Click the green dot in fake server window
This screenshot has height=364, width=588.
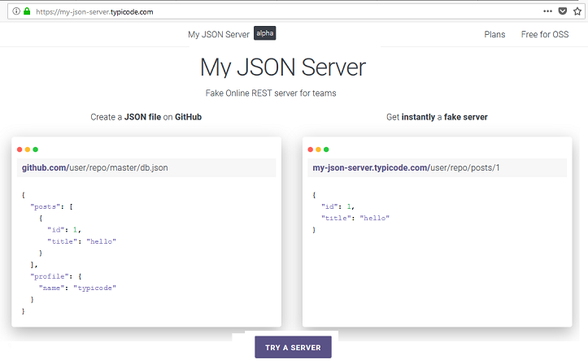point(326,149)
